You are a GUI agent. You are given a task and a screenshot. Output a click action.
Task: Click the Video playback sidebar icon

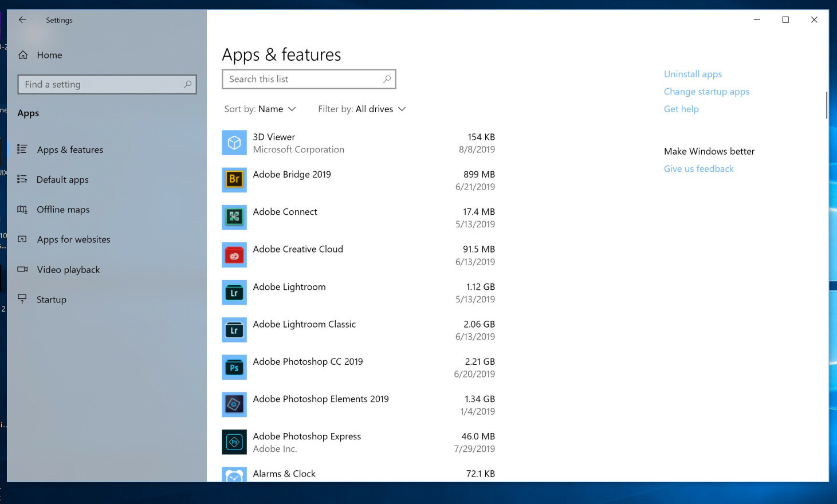22,269
